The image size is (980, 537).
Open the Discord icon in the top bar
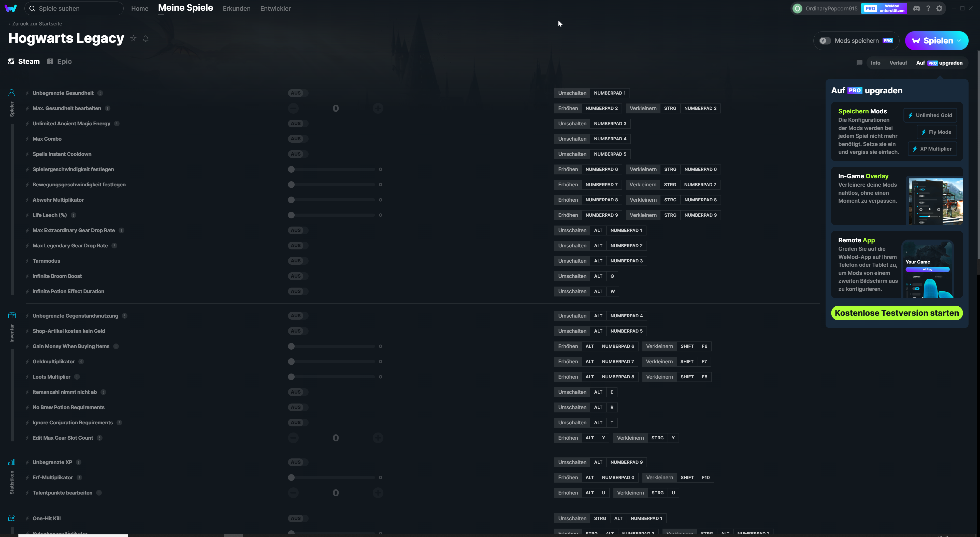click(916, 8)
